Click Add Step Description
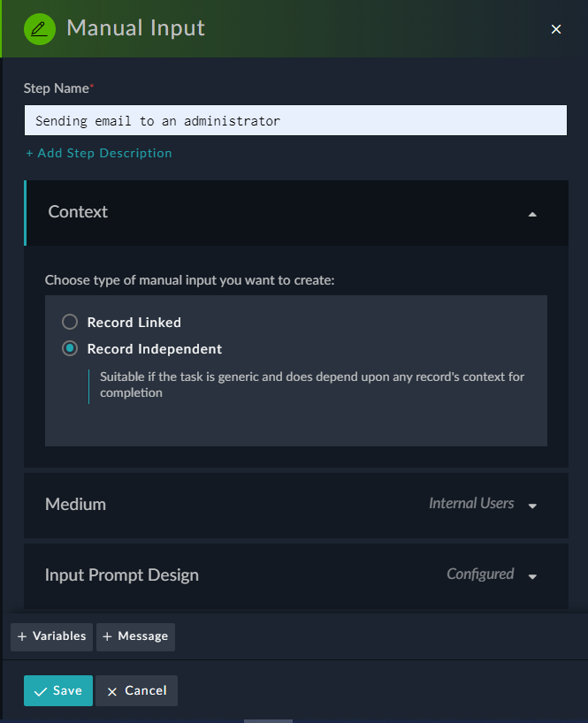The height and width of the screenshot is (723, 588). pyautogui.click(x=98, y=153)
